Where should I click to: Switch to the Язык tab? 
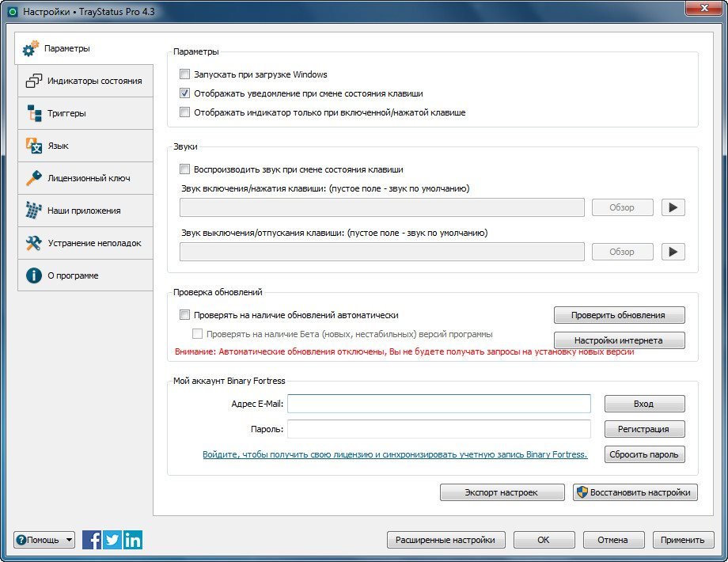tap(85, 146)
